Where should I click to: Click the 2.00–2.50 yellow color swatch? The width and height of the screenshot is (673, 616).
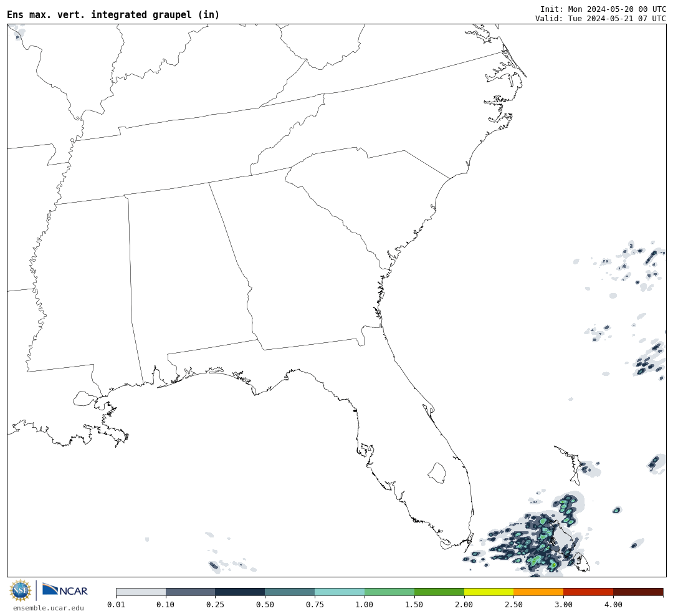[489, 592]
